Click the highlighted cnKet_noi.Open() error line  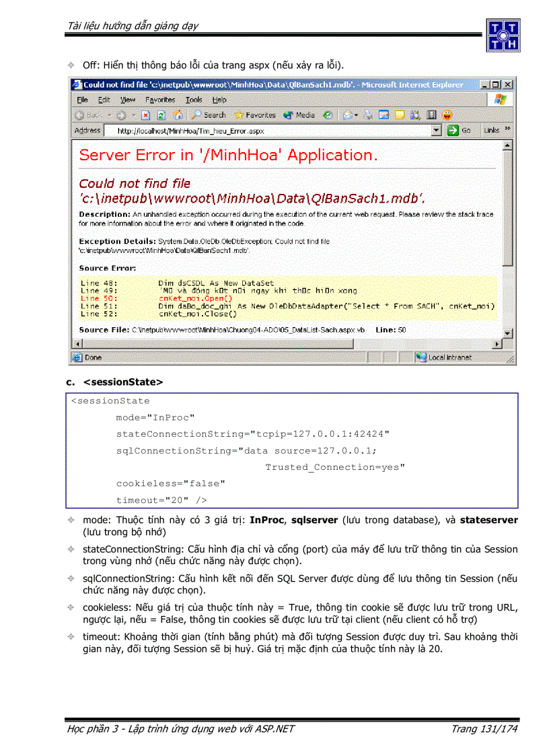click(x=195, y=298)
